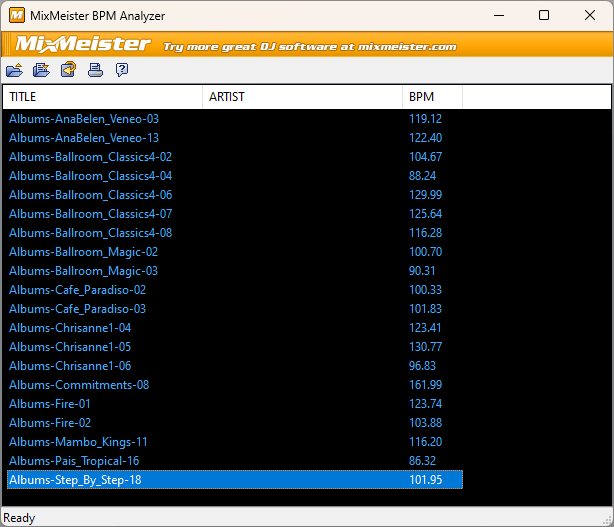
Task: Close the BPM Analyzer window
Action: pyautogui.click(x=590, y=16)
